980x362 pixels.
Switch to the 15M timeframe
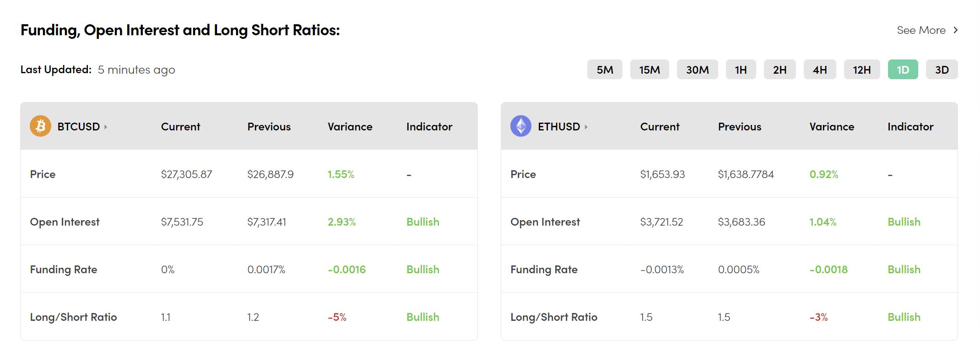pyautogui.click(x=649, y=70)
